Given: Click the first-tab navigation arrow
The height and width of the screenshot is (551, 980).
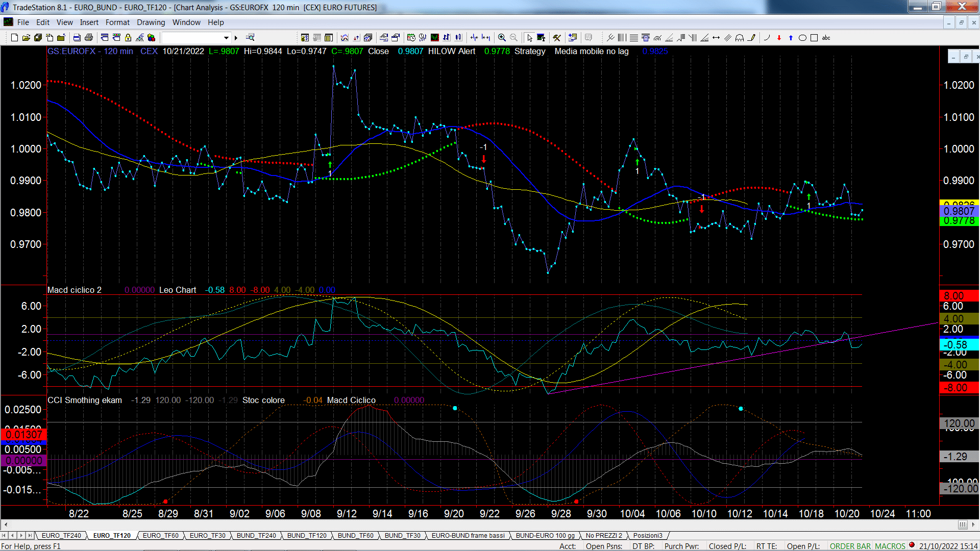Looking at the screenshot, I should (5, 535).
